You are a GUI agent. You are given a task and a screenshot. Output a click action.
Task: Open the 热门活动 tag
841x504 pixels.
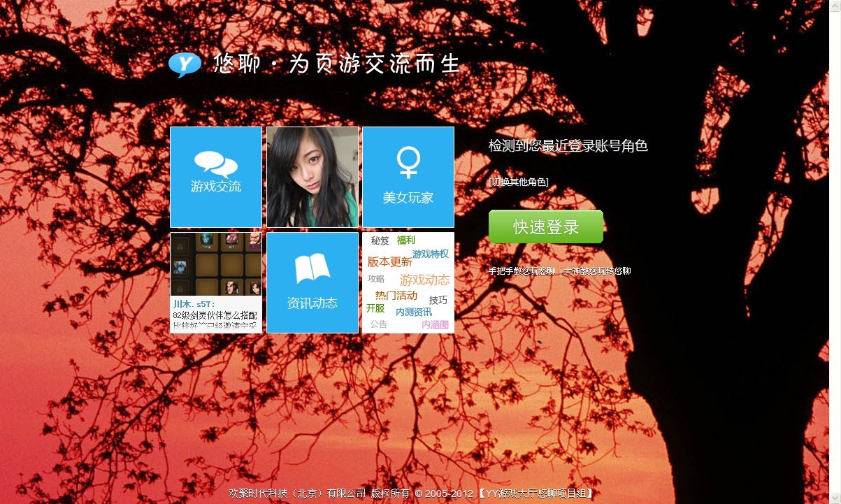tap(396, 294)
